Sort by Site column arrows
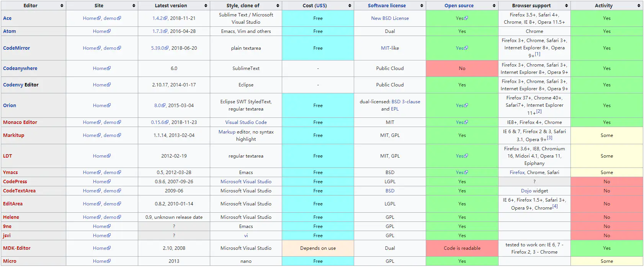The width and height of the screenshot is (644, 267). click(x=134, y=6)
